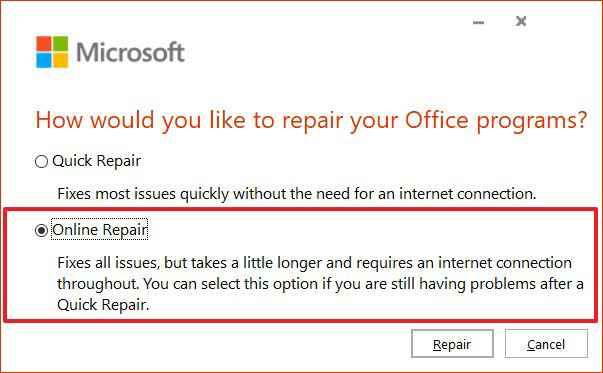Image resolution: width=603 pixels, height=373 pixels.
Task: Select the Quick Repair radio button
Action: pos(41,162)
